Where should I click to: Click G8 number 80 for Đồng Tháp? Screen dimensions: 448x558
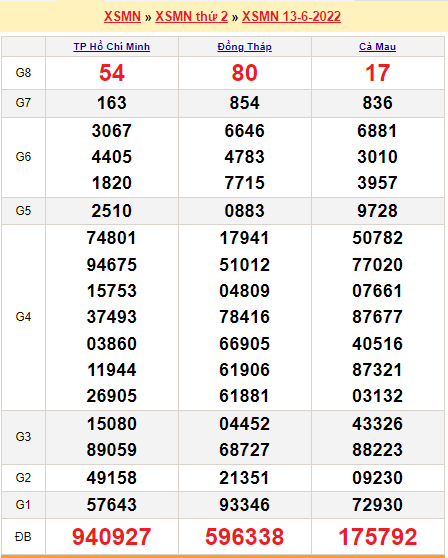pyautogui.click(x=244, y=73)
